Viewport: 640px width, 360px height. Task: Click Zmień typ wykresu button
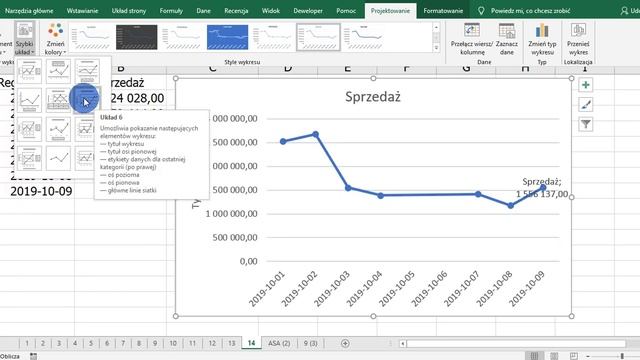coord(542,39)
